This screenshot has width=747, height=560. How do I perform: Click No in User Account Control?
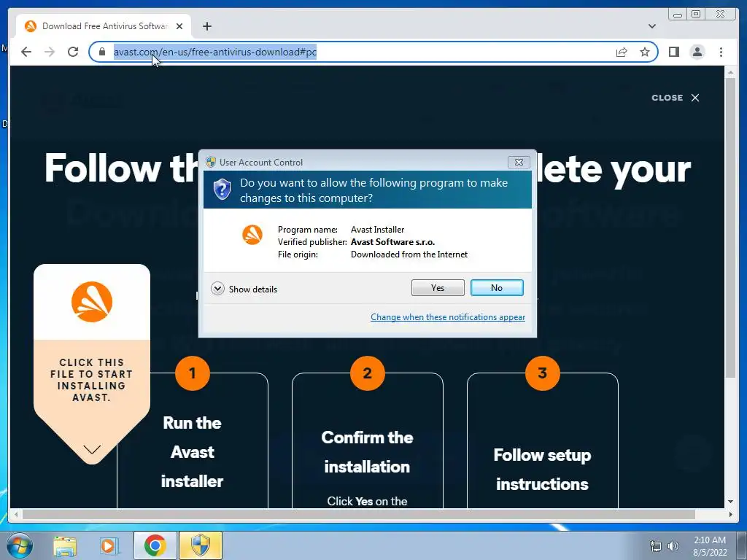pyautogui.click(x=496, y=287)
